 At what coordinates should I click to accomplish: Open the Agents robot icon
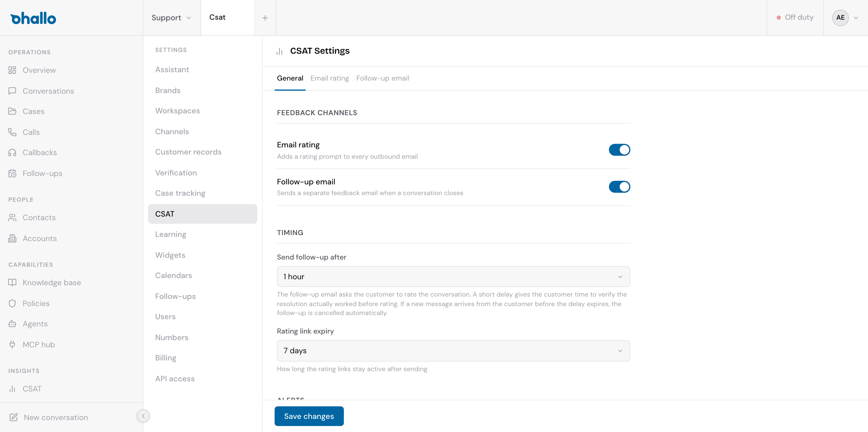pyautogui.click(x=12, y=324)
